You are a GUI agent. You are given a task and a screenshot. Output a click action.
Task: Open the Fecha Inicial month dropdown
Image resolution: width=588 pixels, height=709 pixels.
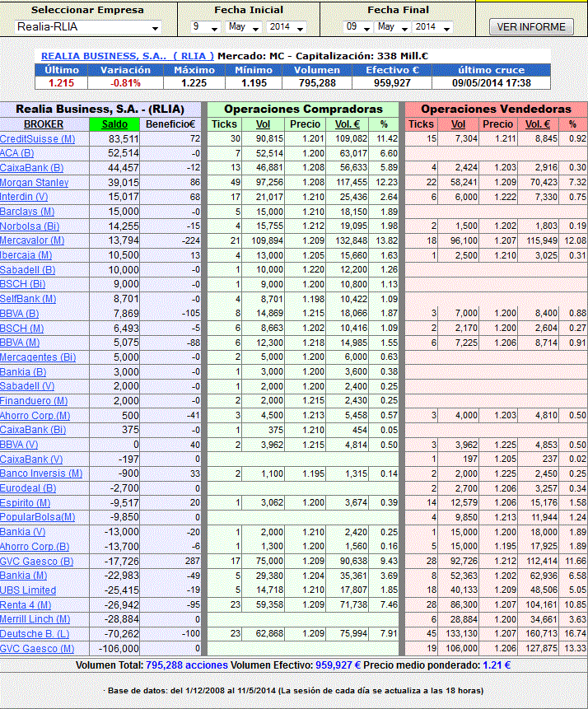point(244,27)
